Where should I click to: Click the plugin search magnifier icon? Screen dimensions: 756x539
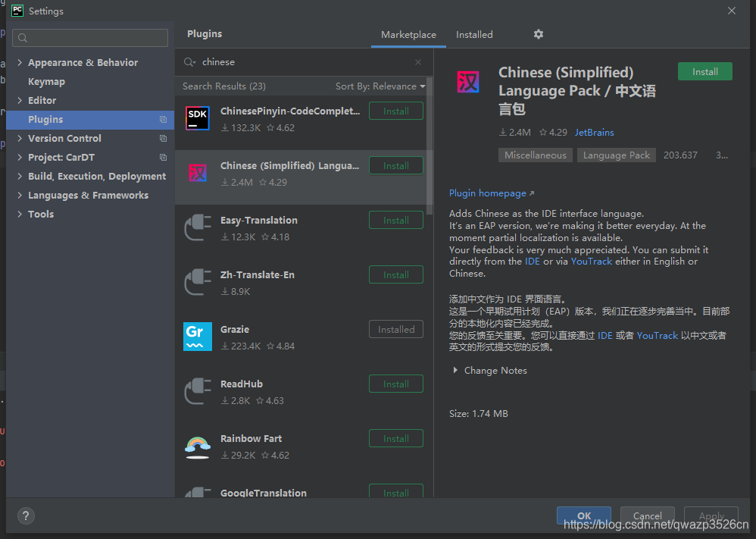pyautogui.click(x=189, y=62)
